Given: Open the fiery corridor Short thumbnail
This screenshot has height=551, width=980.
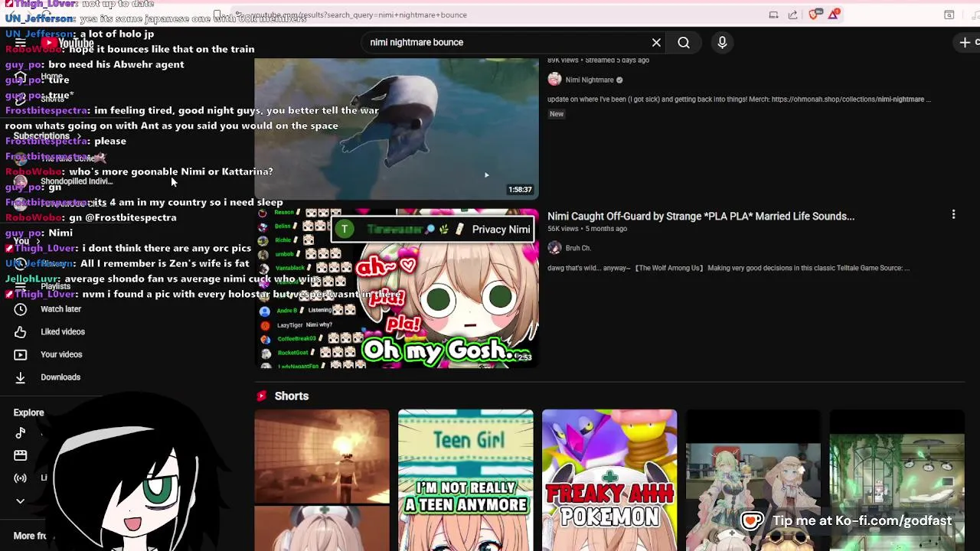Looking at the screenshot, I should (x=322, y=480).
